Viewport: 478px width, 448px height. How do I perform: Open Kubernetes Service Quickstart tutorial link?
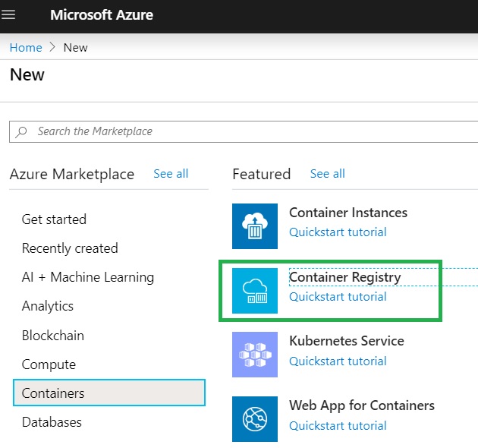pyautogui.click(x=338, y=361)
